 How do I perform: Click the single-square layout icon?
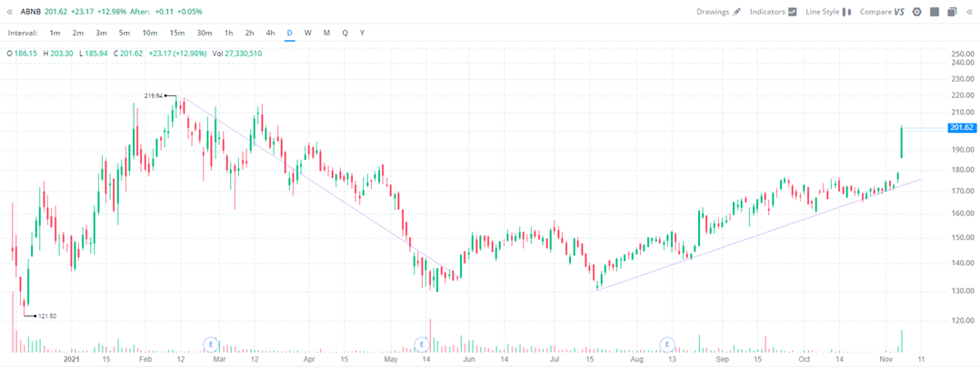[x=935, y=11]
